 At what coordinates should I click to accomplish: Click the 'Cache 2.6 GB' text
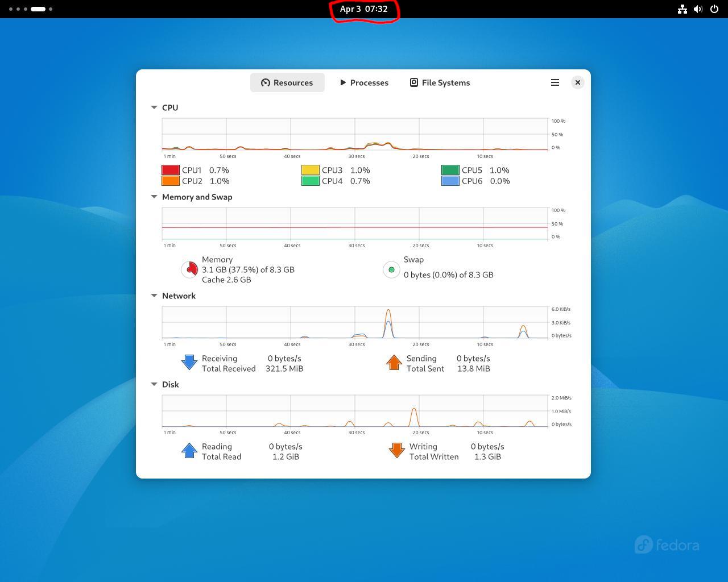(226, 280)
